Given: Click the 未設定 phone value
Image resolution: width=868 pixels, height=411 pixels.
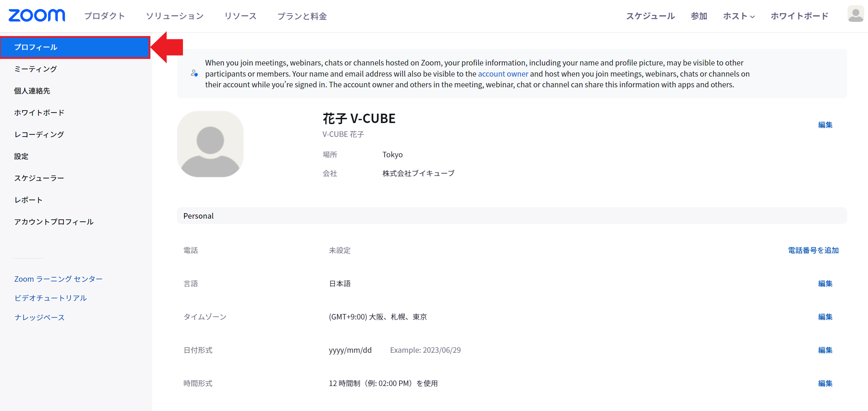Looking at the screenshot, I should [x=340, y=250].
